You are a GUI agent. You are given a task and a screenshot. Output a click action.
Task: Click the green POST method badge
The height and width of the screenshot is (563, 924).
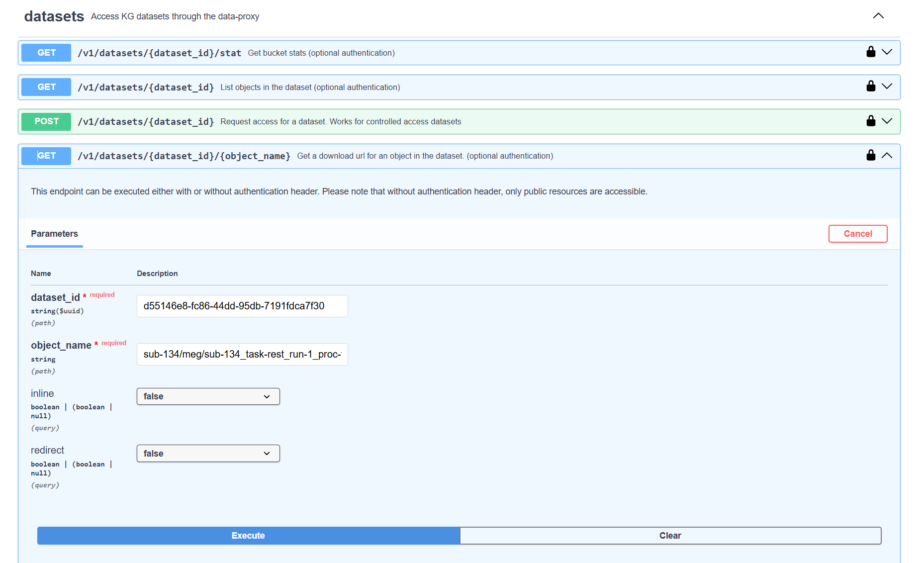point(46,121)
